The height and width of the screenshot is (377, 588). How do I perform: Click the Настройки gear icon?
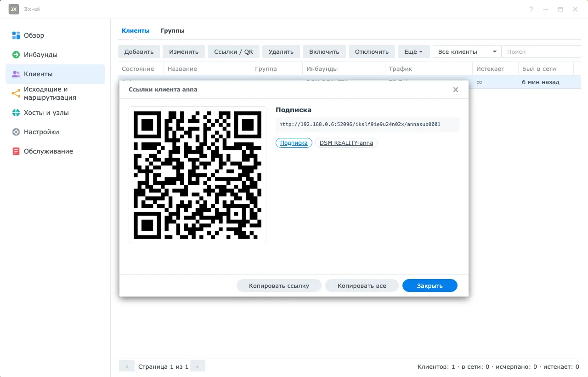(x=16, y=132)
